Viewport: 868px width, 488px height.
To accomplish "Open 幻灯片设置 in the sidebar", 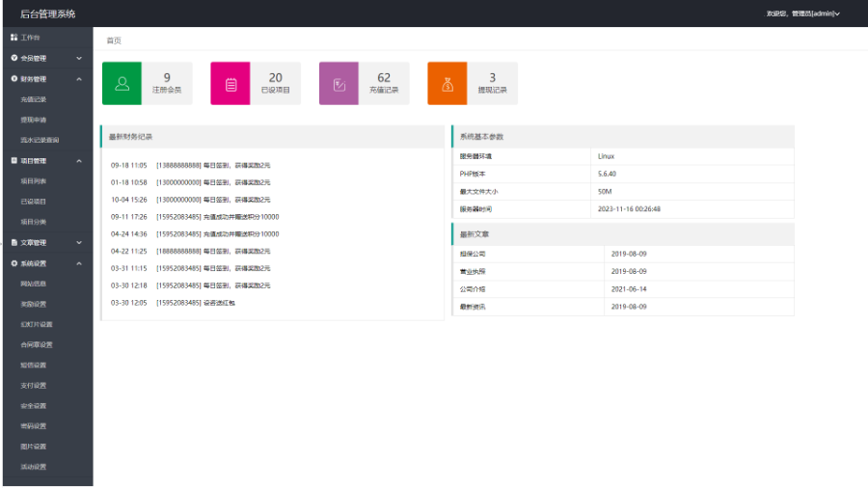I will [x=37, y=324].
